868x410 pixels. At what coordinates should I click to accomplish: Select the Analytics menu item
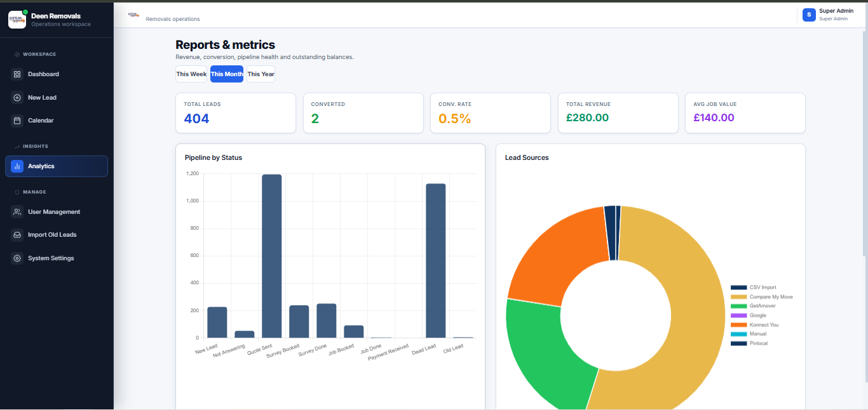tap(57, 166)
